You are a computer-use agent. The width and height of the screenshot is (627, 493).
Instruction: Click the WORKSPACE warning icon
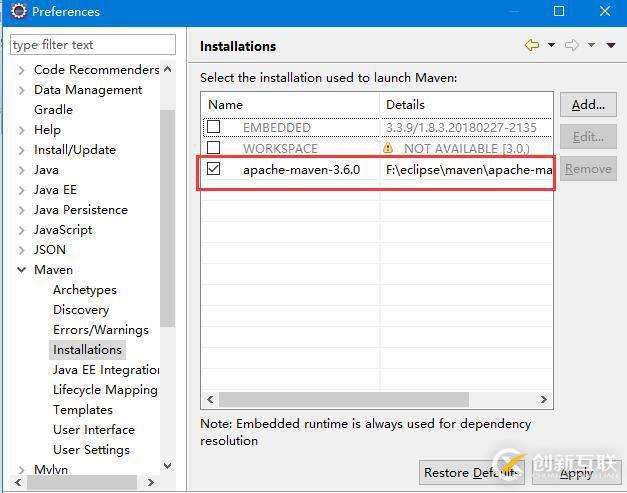coord(388,148)
